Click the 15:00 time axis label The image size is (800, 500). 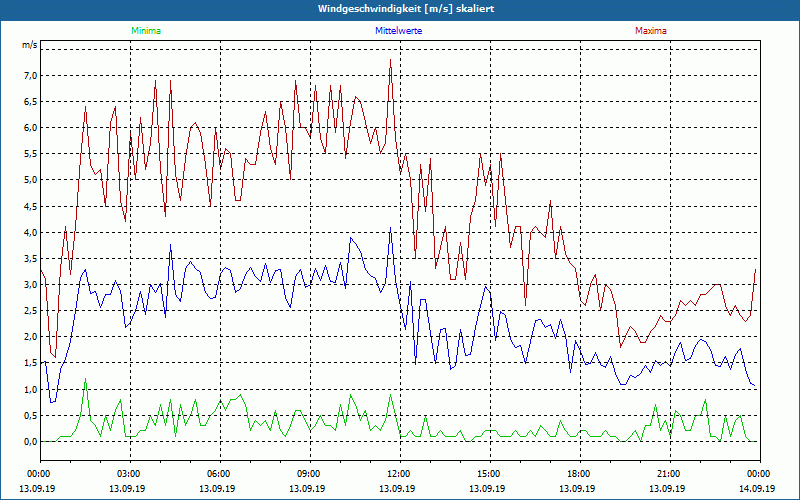(x=487, y=473)
